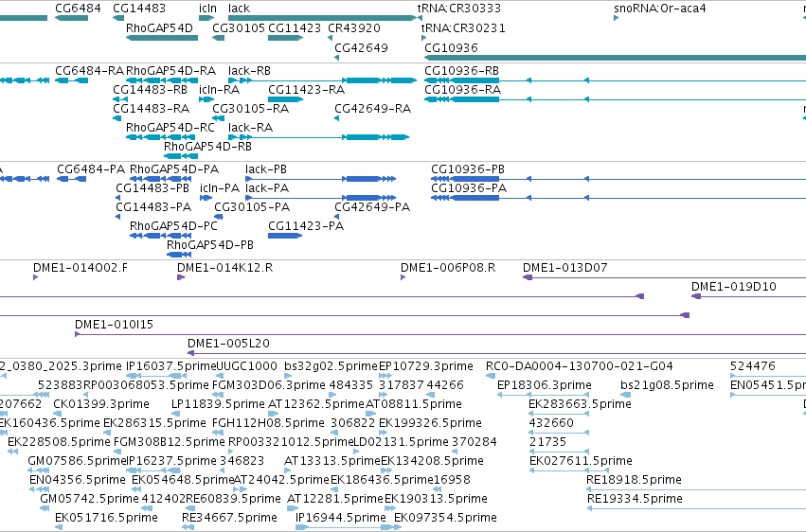This screenshot has height=532, width=806.
Task: Select the CG14483 gene label
Action: 139,9
